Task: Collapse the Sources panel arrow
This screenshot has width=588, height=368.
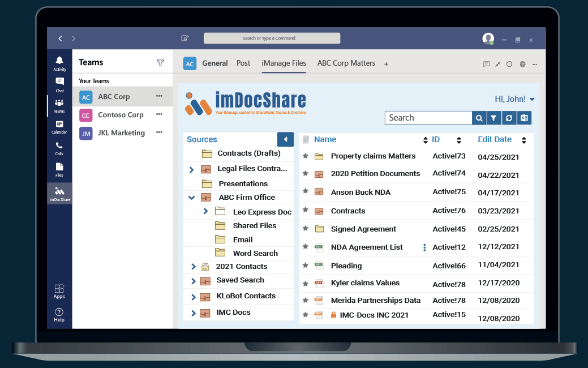Action: pos(285,139)
